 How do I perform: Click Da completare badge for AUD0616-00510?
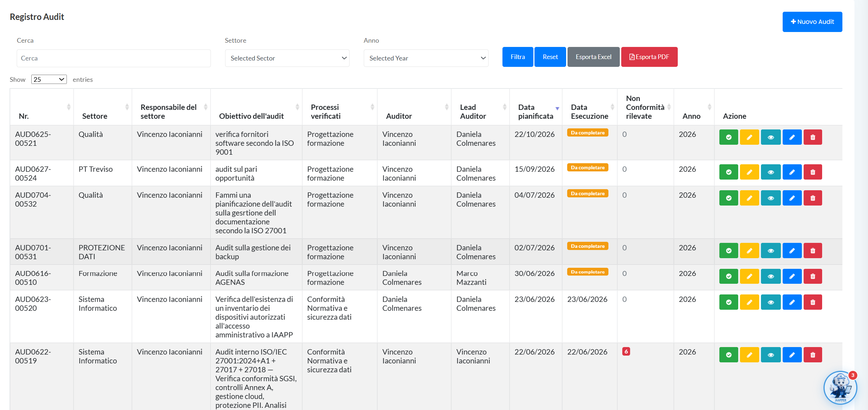(x=587, y=272)
